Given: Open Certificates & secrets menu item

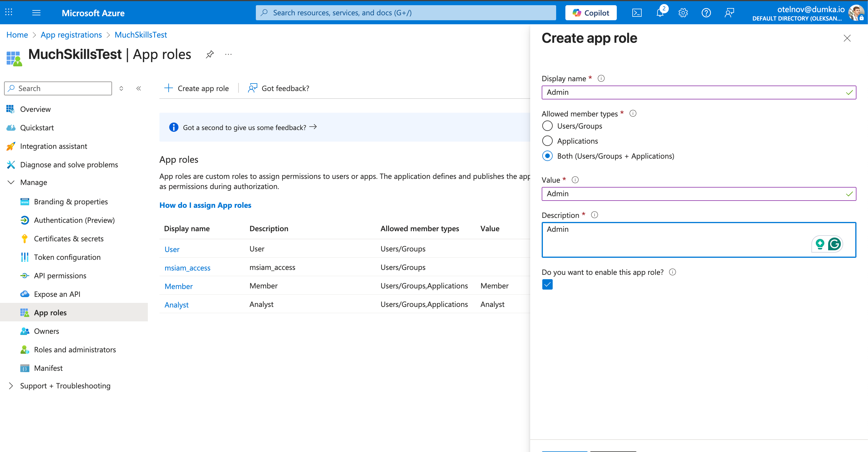Looking at the screenshot, I should click(69, 238).
